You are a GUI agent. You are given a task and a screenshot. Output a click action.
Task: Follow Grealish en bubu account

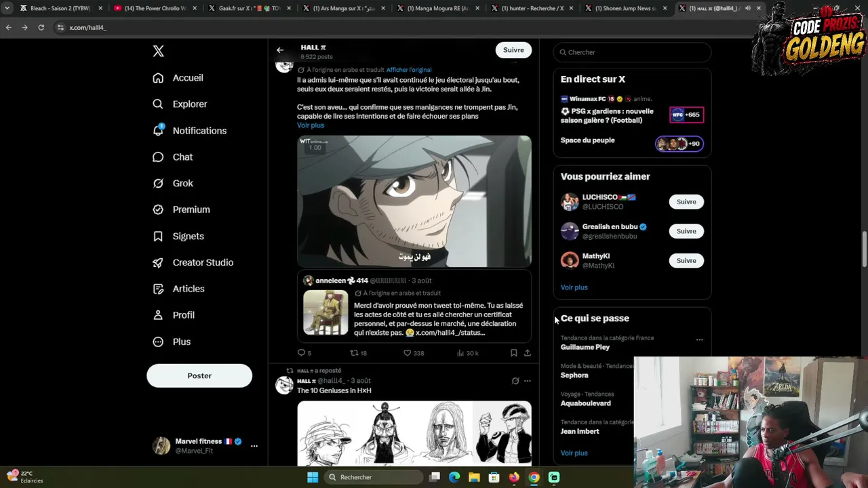(686, 231)
